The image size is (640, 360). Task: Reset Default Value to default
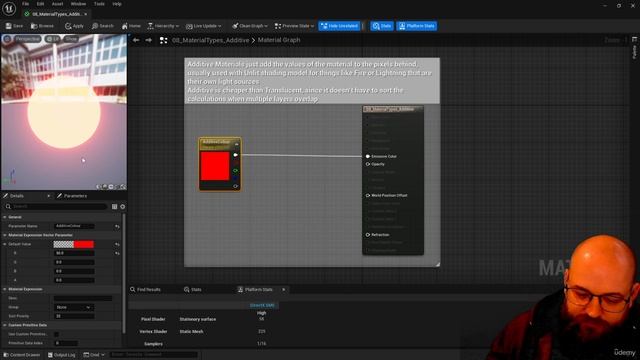click(117, 244)
